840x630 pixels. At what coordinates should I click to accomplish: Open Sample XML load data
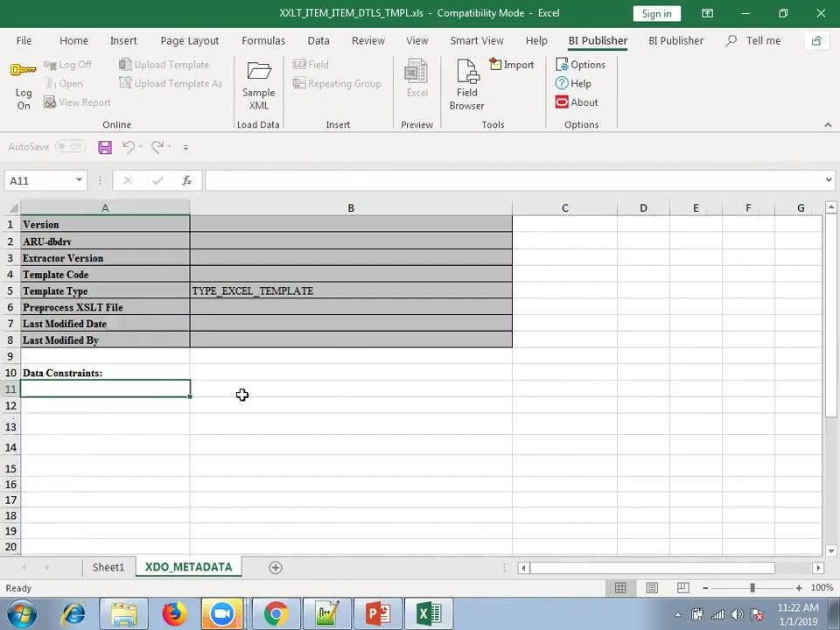coord(259,86)
